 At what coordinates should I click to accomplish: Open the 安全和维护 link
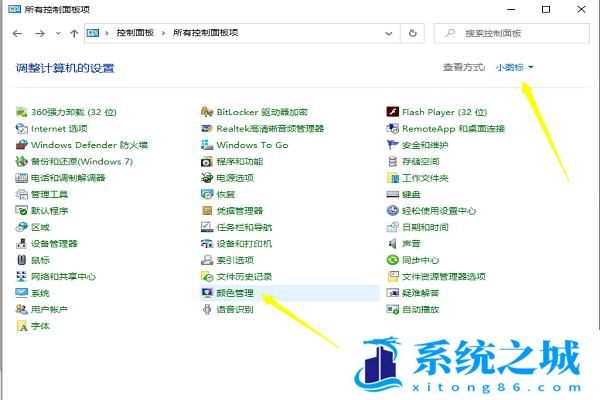[x=425, y=145]
